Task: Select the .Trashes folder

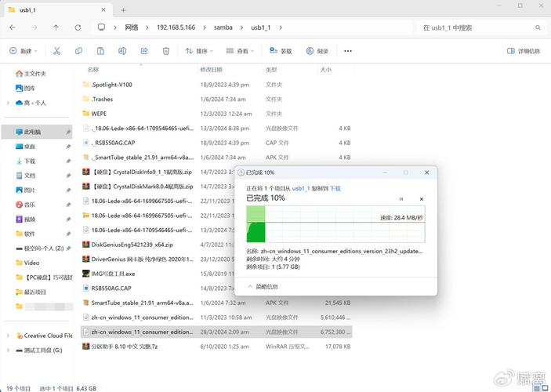Action: [216, 99]
